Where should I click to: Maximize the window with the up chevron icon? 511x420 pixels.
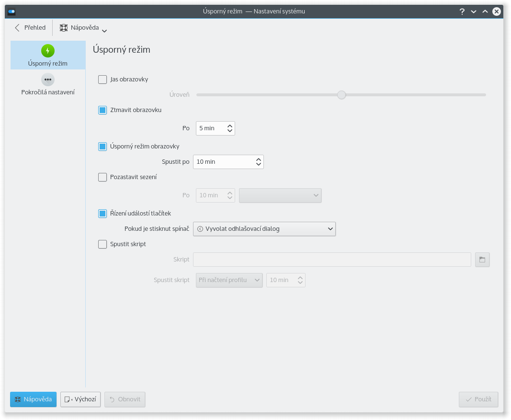tap(485, 11)
